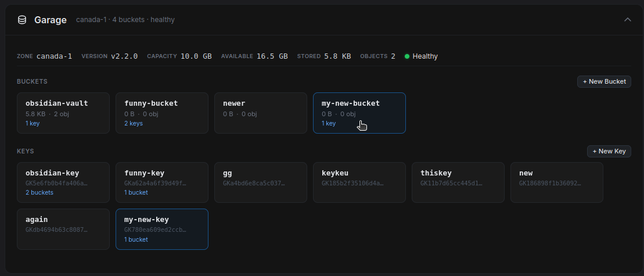The height and width of the screenshot is (276, 644).
Task: Click key ID GKa4bd6e8ca5c037…
Action: [254, 183]
